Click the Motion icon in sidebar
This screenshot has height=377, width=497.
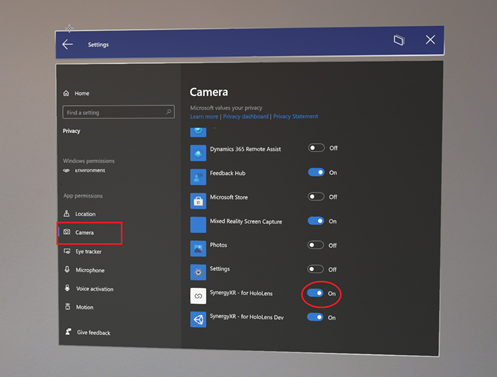tap(68, 307)
